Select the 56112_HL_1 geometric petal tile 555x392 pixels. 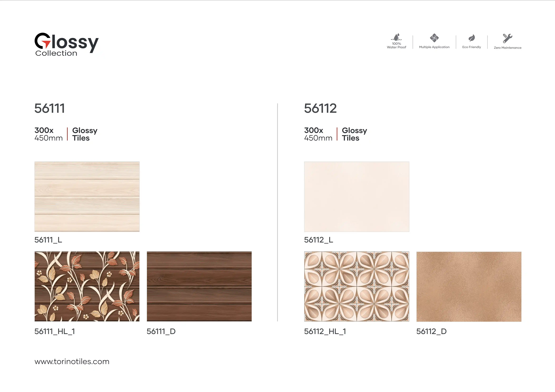(x=357, y=286)
